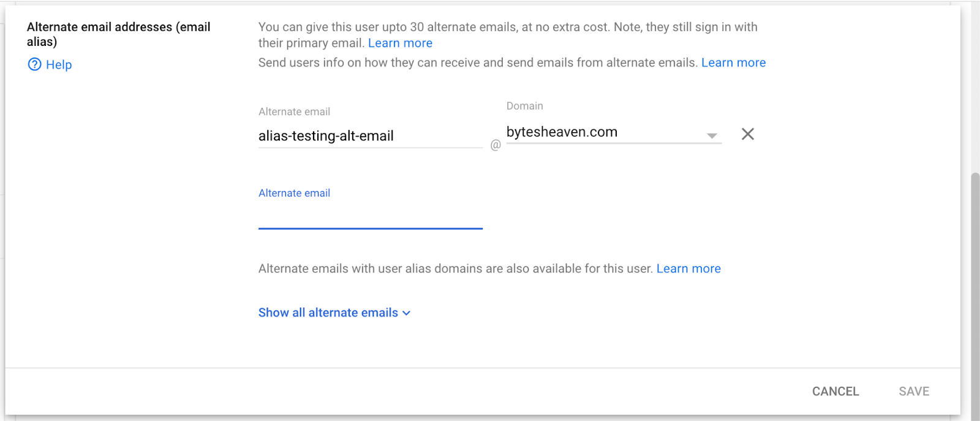Click the @ symbol between the fields
Screen dimensions: 980x421
click(496, 144)
